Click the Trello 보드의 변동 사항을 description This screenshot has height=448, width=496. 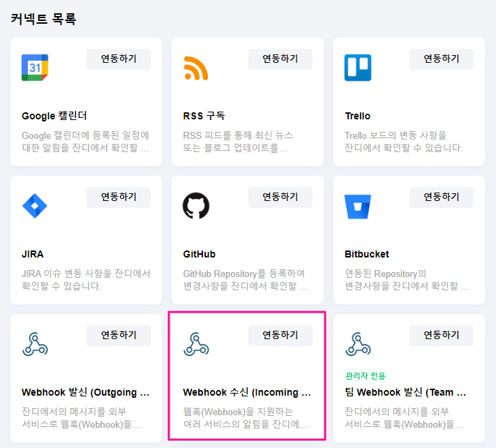click(404, 142)
